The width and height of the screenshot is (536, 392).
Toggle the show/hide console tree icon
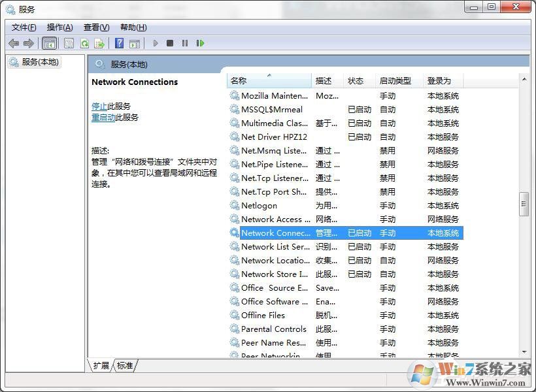50,43
